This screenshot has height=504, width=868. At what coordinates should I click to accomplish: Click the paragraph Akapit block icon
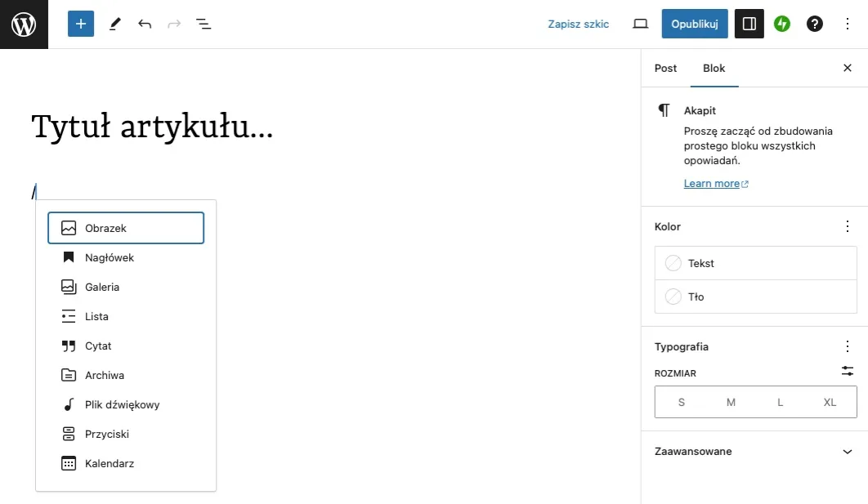[664, 110]
